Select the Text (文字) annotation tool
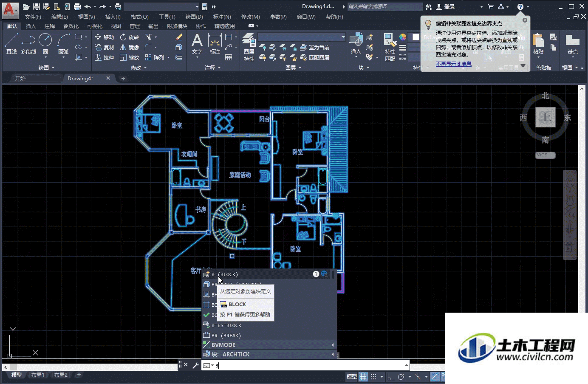 [x=197, y=44]
